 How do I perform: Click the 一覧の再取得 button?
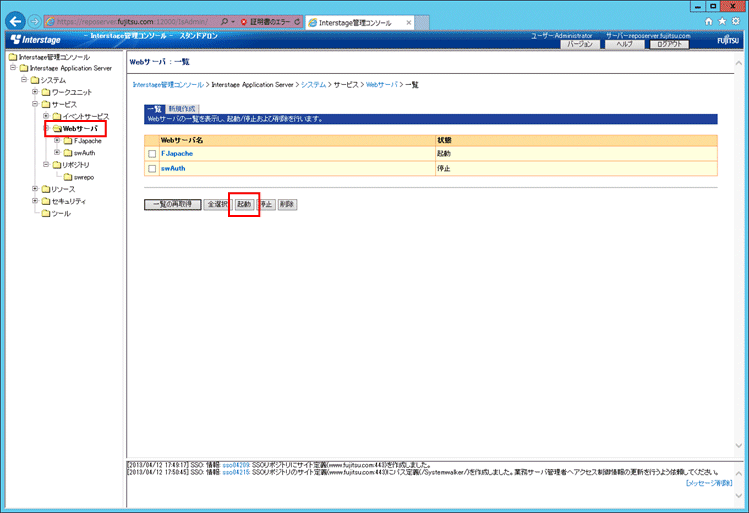point(172,204)
